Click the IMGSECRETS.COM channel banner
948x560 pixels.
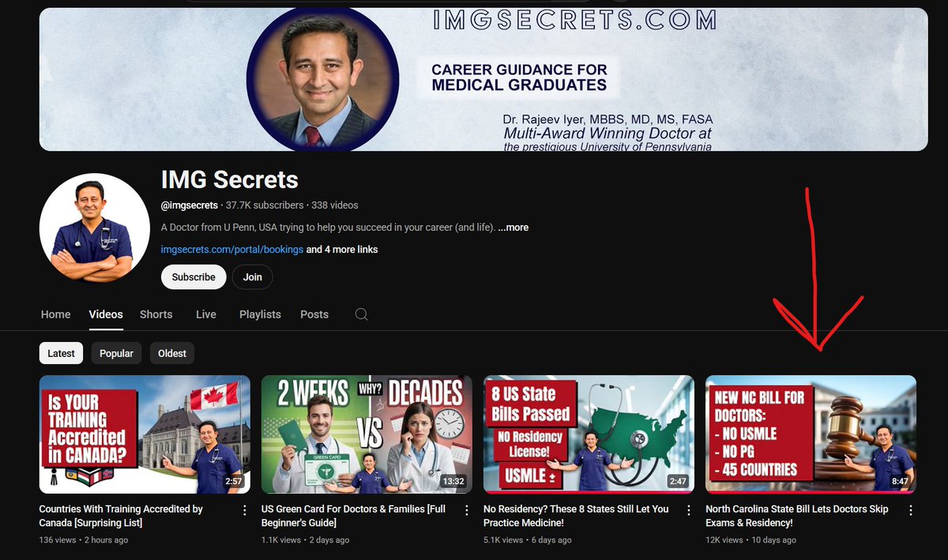pos(483,79)
